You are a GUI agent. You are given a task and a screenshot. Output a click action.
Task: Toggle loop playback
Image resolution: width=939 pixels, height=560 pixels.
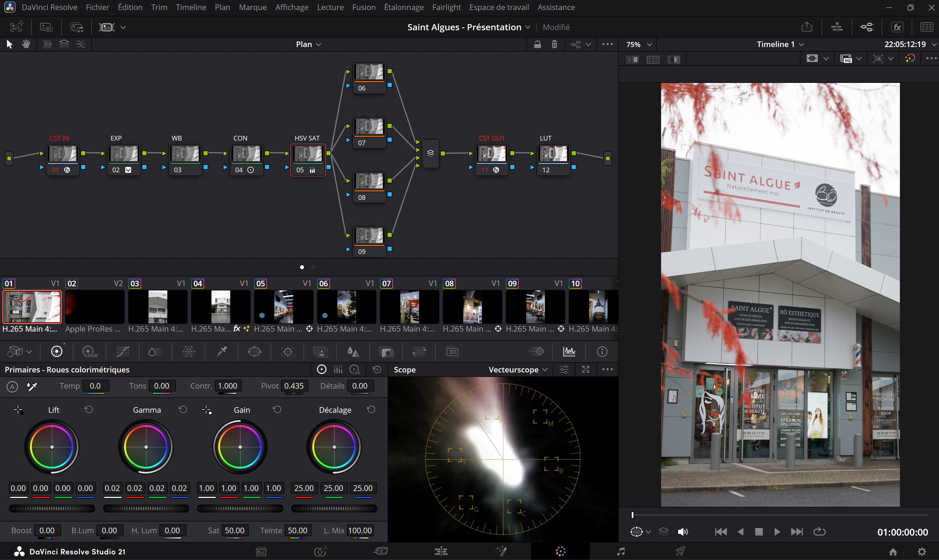coord(819,532)
